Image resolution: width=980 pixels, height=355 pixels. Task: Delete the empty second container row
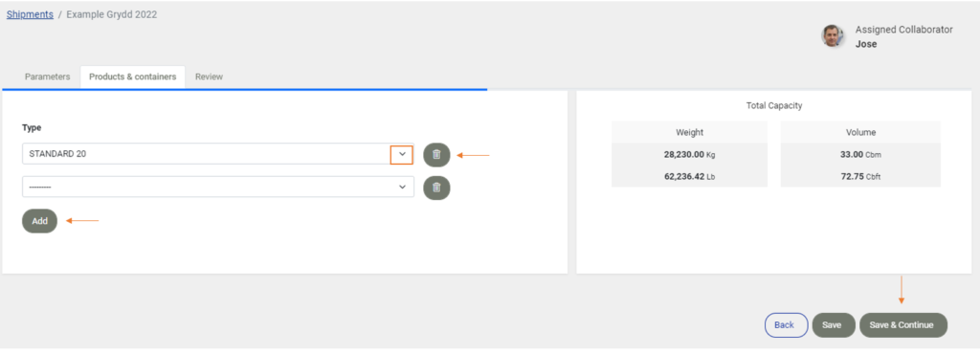tap(436, 187)
